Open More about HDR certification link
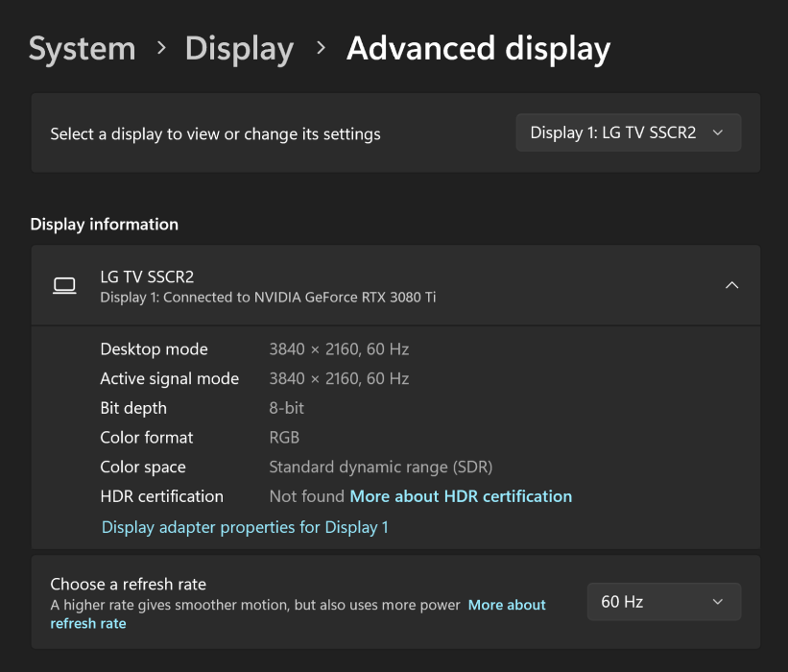This screenshot has width=788, height=672. pyautogui.click(x=461, y=496)
